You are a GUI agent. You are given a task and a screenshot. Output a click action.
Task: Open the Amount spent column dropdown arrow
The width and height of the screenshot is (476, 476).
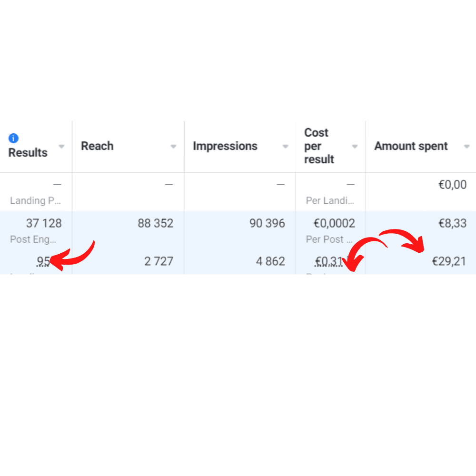point(467,147)
